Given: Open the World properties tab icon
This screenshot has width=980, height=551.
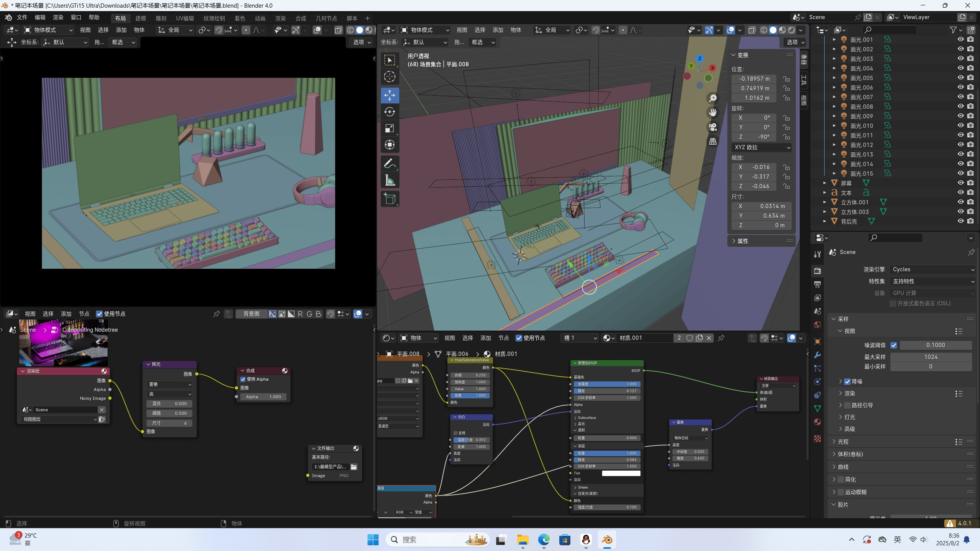Looking at the screenshot, I should [x=817, y=325].
